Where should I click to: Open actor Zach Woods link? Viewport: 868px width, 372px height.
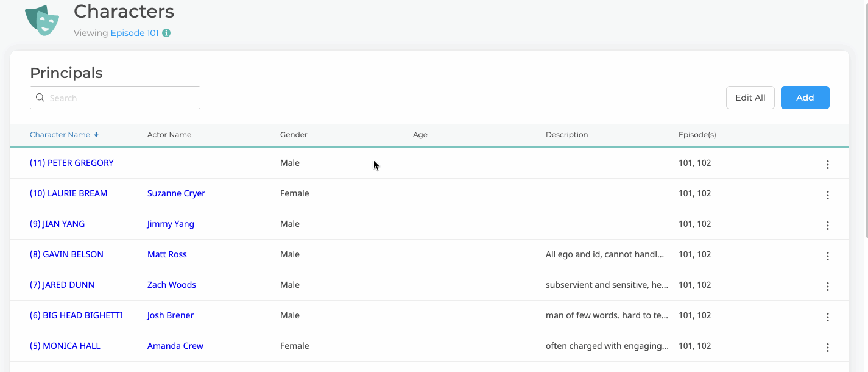pyautogui.click(x=172, y=285)
